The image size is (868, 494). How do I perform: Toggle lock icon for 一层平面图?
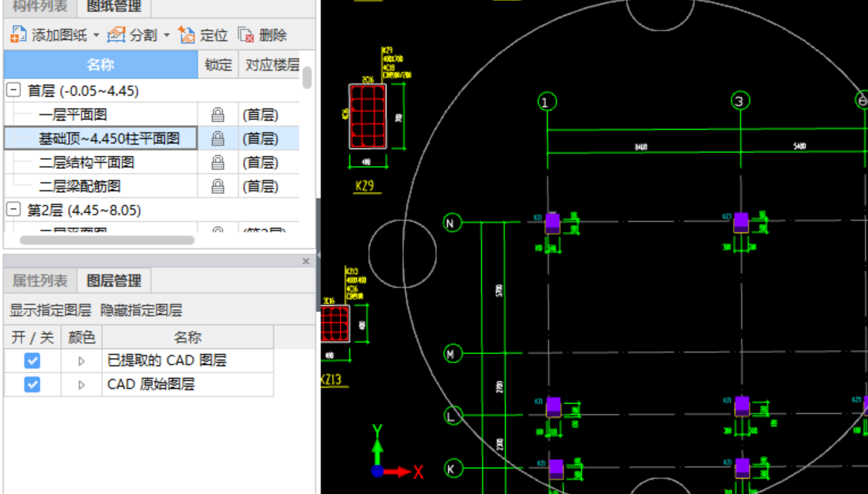218,114
